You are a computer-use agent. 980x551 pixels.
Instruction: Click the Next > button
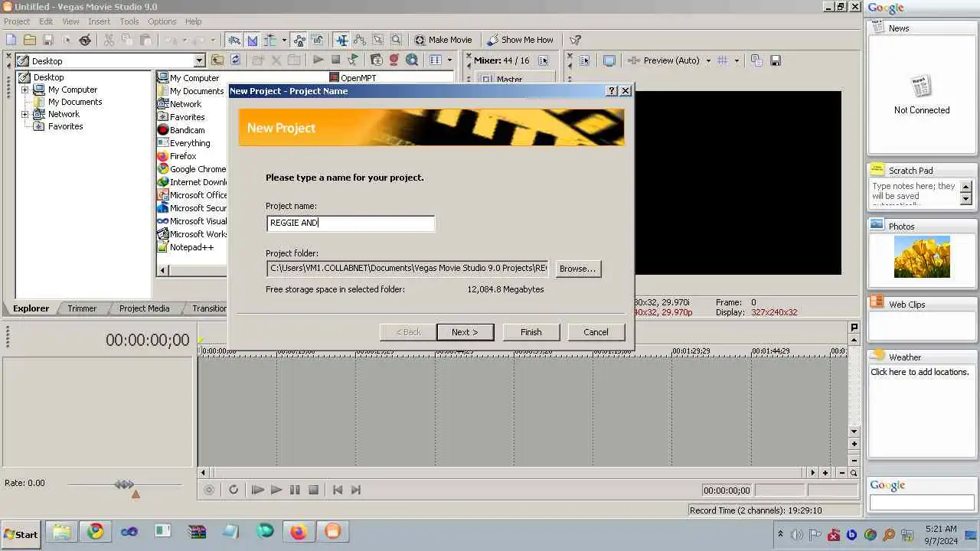coord(465,332)
